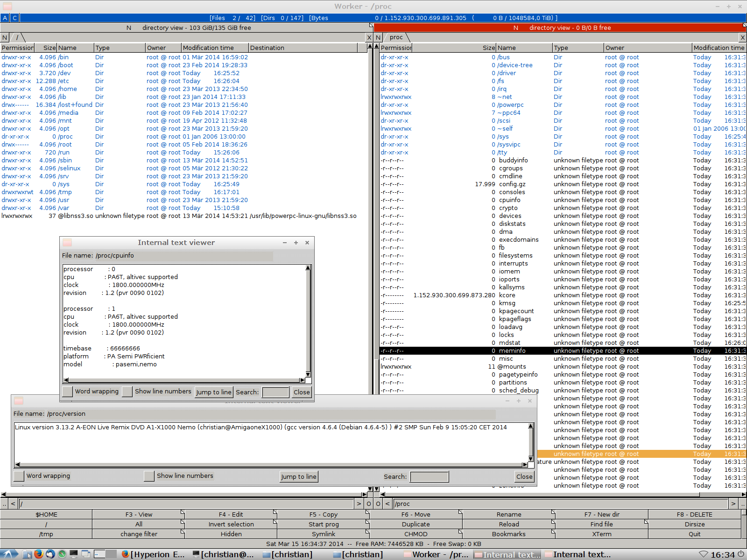Expand into the /home directory entry
Image resolution: width=747 pixels, height=560 pixels.
pos(68,89)
